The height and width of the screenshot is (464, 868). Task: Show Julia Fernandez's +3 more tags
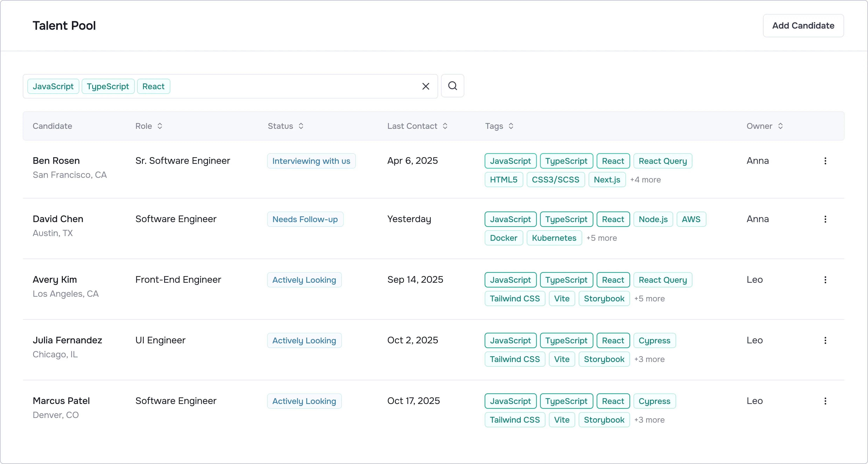coord(649,359)
